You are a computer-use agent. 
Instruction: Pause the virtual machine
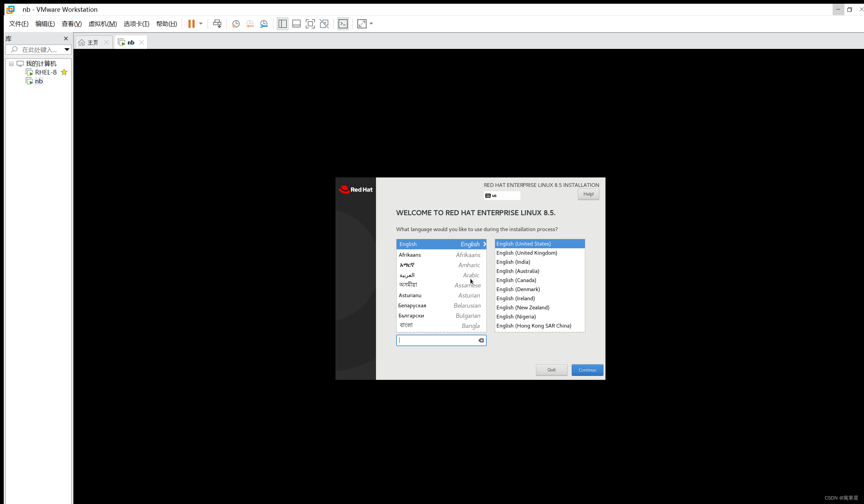tap(191, 24)
